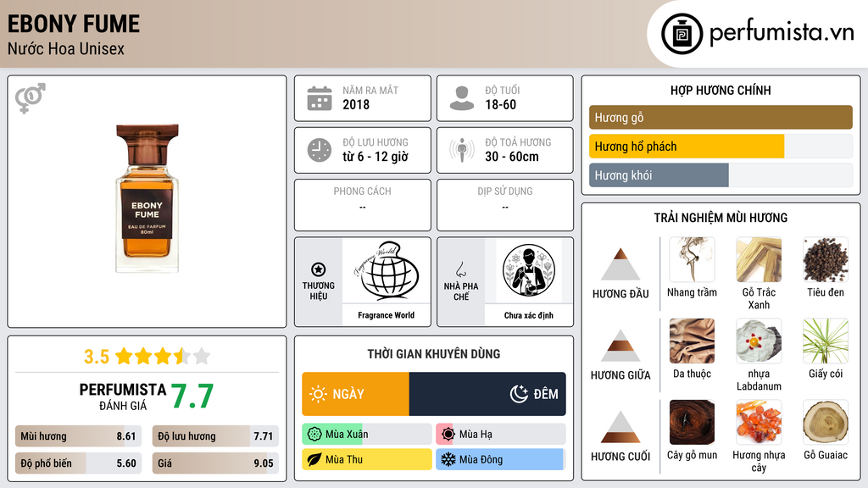Click the Nước Hoa Unisex subtitle
The image size is (868, 488).
[x=66, y=48]
